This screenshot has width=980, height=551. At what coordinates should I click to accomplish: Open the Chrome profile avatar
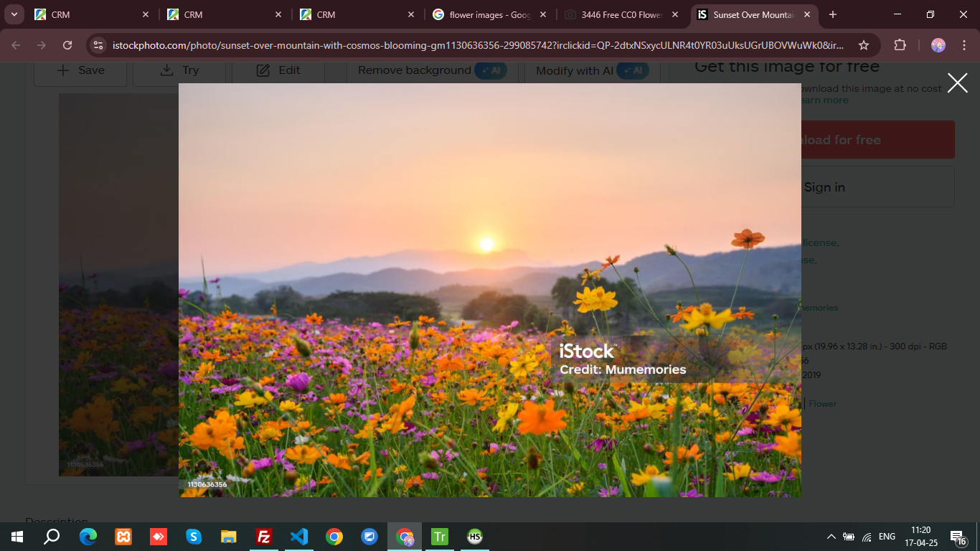pos(938,45)
